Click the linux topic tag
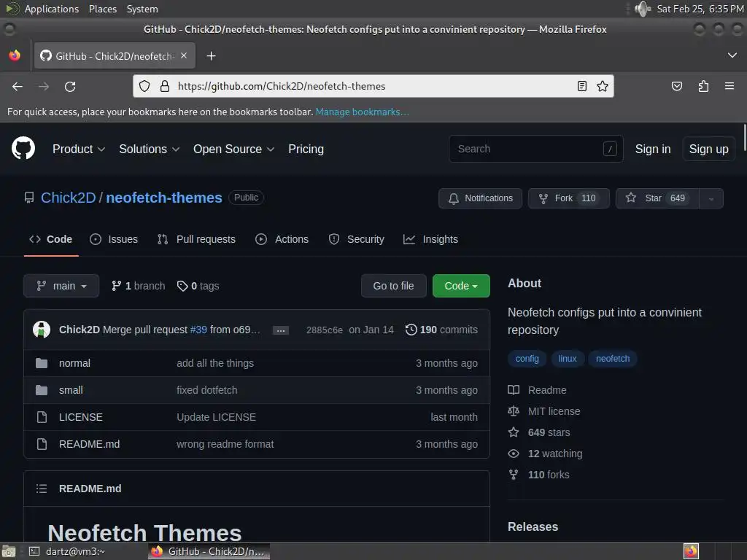The width and height of the screenshot is (747, 560). click(x=568, y=359)
